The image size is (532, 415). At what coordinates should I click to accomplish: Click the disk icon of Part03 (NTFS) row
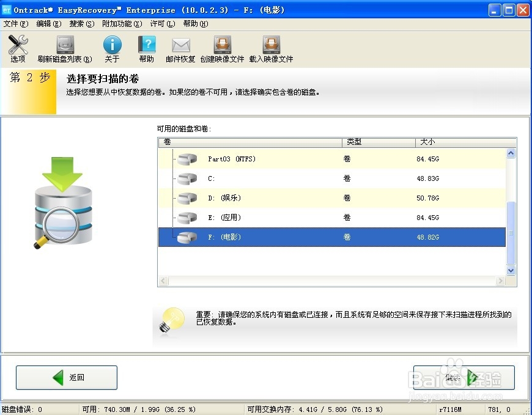click(x=187, y=159)
